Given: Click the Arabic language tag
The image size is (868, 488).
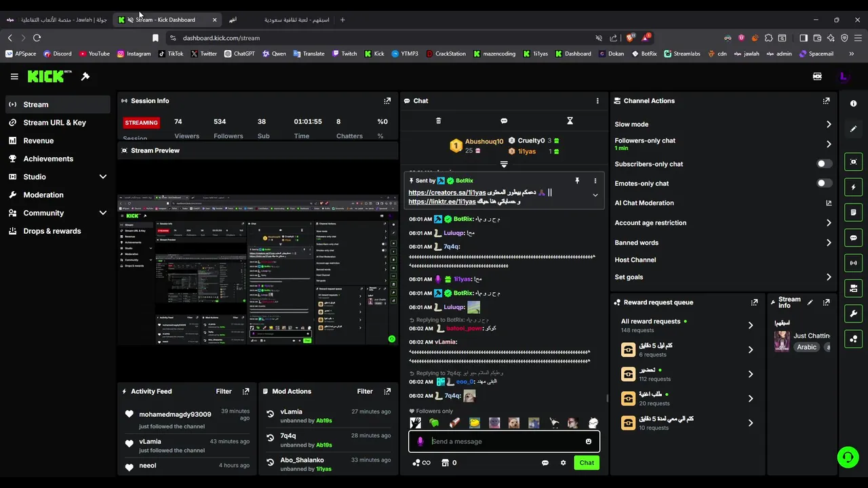Looking at the screenshot, I should click(806, 347).
